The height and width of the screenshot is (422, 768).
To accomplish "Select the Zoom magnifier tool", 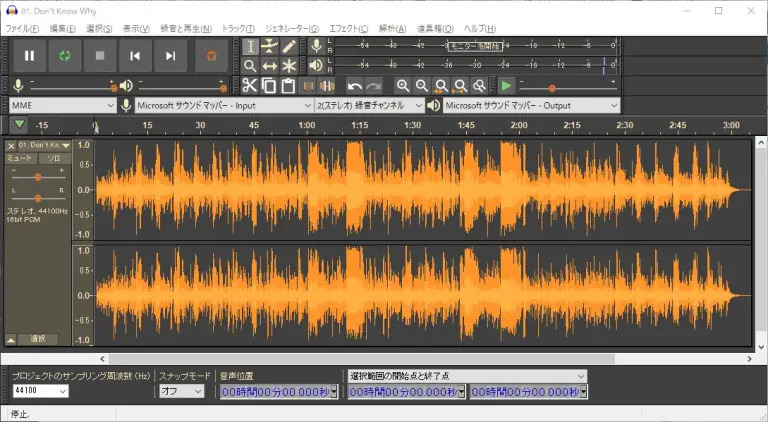I will tap(250, 66).
